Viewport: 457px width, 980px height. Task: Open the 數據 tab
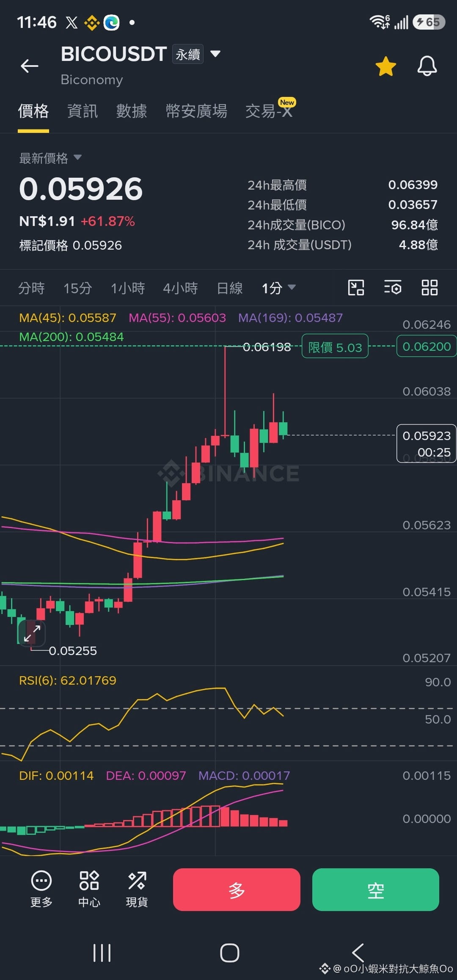[132, 111]
